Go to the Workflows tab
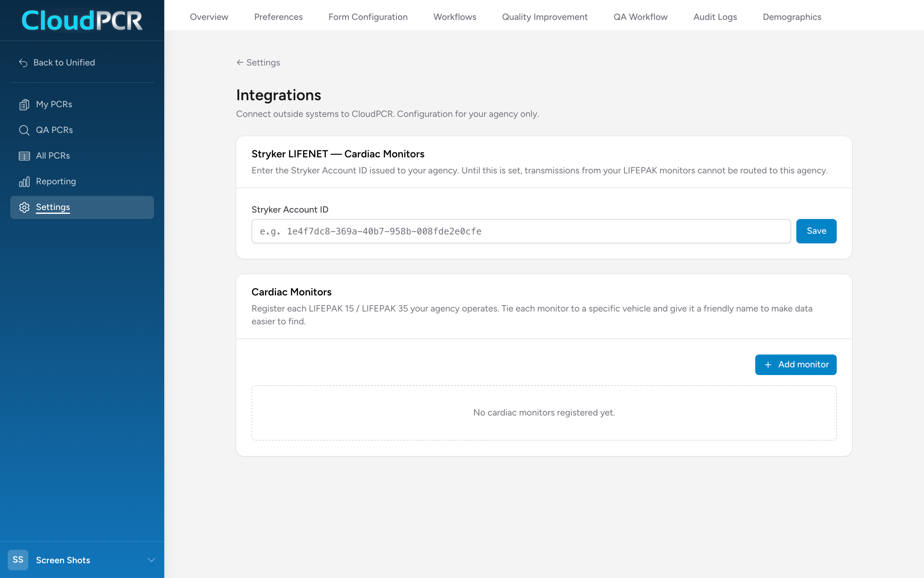The height and width of the screenshot is (578, 924). pyautogui.click(x=454, y=17)
